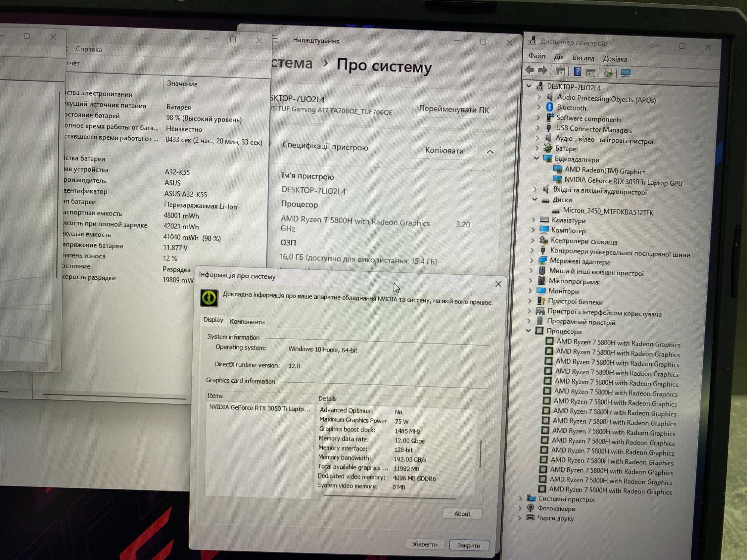Expand Audio Processing Objects (APOs) node
Viewport: 747px width, 560px height.
(x=539, y=97)
